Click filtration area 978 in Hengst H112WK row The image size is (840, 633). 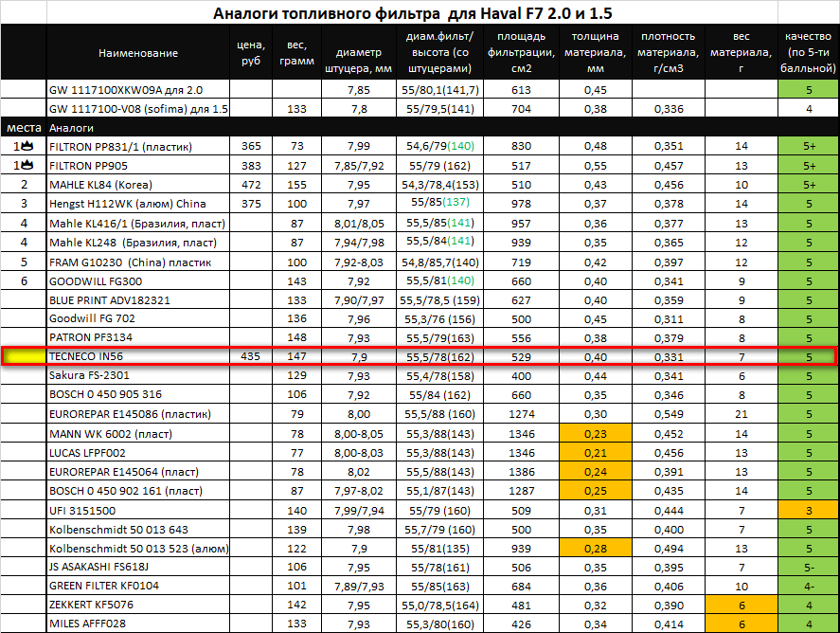pyautogui.click(x=521, y=204)
